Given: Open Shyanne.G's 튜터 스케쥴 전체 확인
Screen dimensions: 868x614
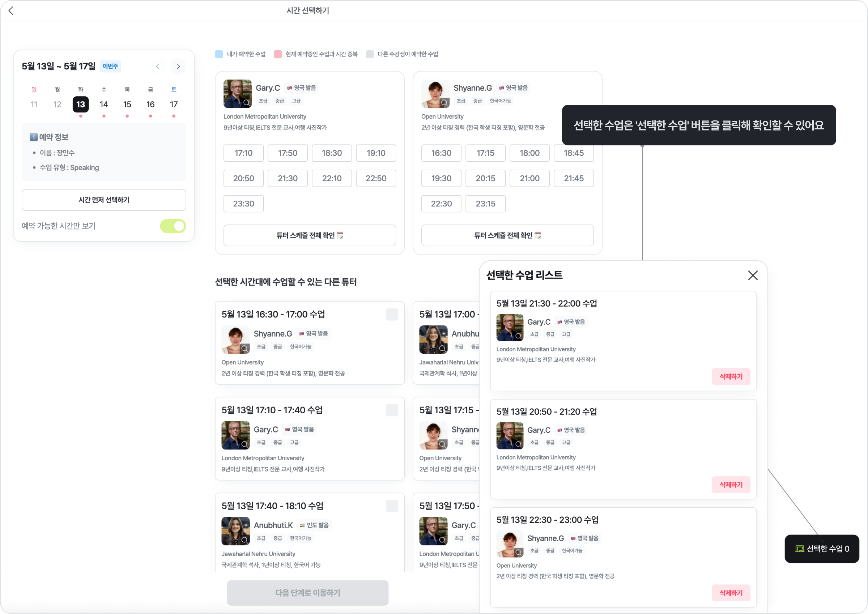Looking at the screenshot, I should pos(507,235).
